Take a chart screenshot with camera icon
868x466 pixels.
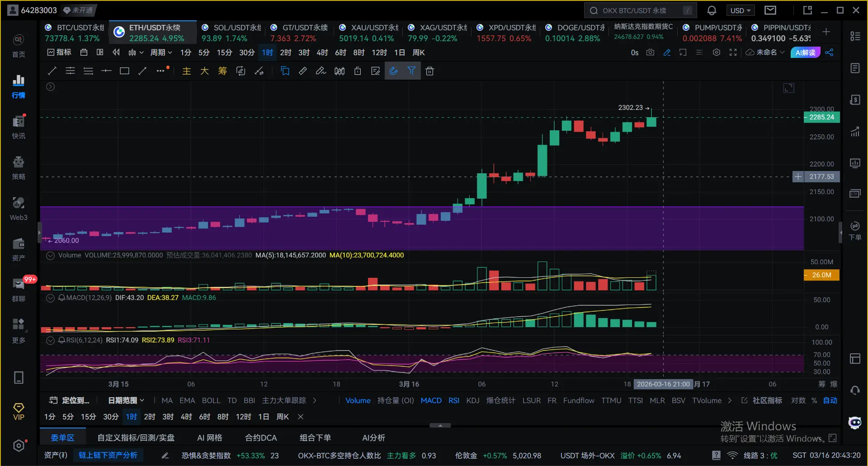(650, 52)
